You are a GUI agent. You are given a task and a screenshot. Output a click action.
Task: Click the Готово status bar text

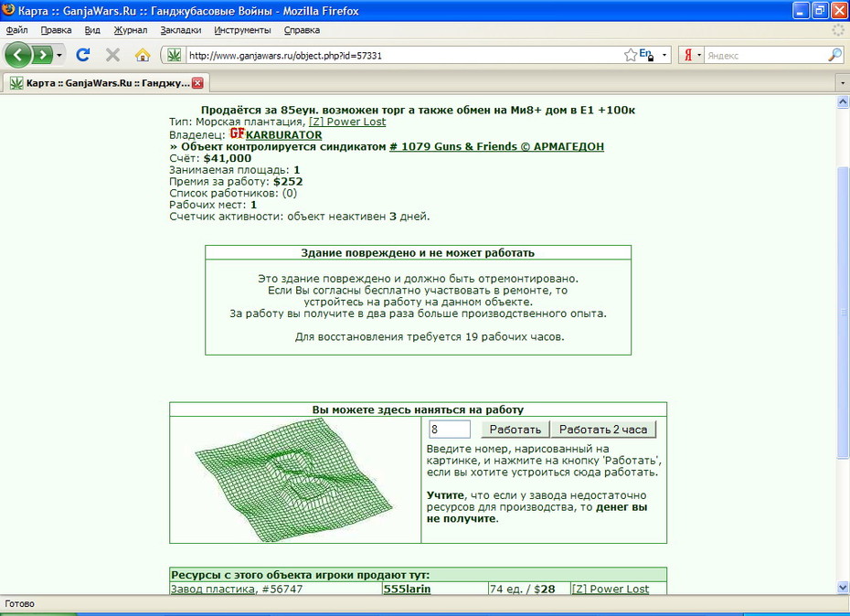19,603
